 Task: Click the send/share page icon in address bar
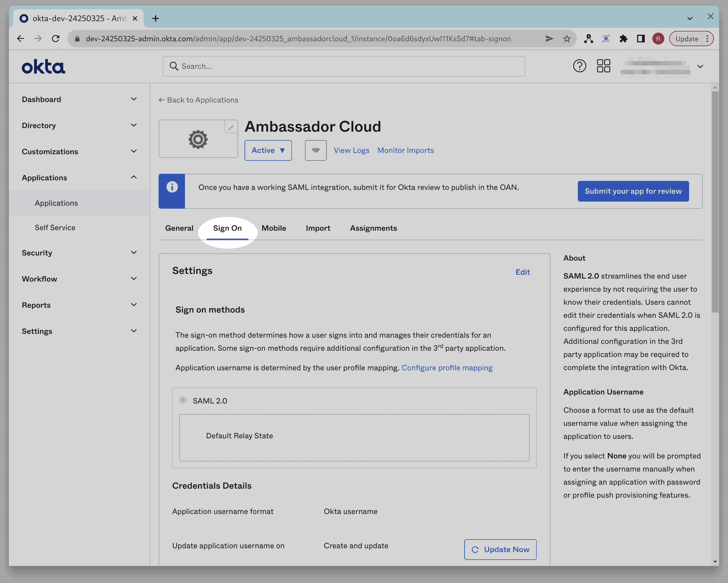pyautogui.click(x=549, y=39)
